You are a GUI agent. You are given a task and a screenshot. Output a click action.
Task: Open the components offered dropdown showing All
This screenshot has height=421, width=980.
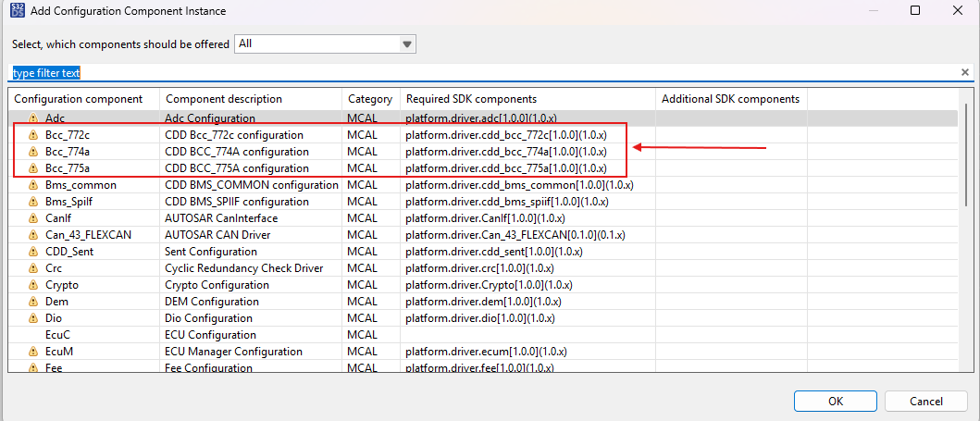click(325, 44)
